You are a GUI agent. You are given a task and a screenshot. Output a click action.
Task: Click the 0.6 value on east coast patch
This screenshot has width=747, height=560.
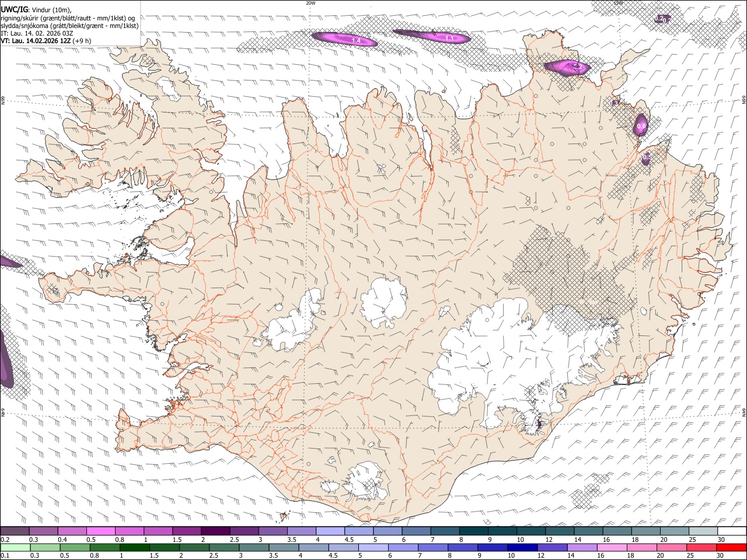pyautogui.click(x=641, y=126)
